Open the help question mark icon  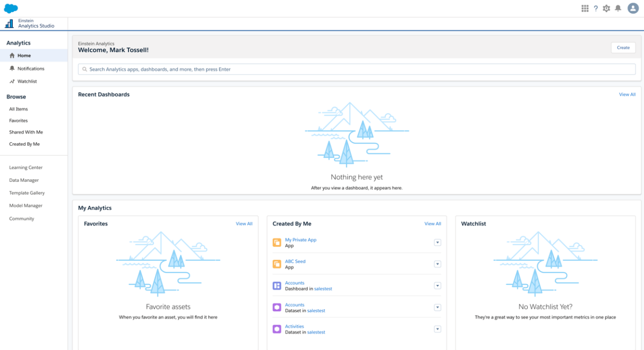(596, 8)
